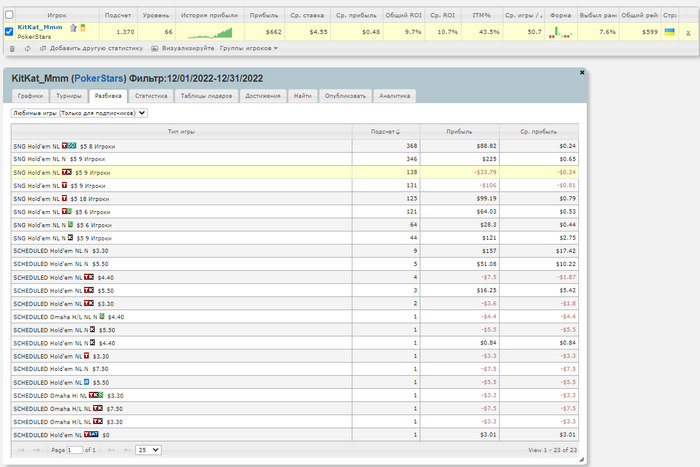Click the form bar chart in player row
This screenshot has height=467, width=700.
click(x=560, y=32)
